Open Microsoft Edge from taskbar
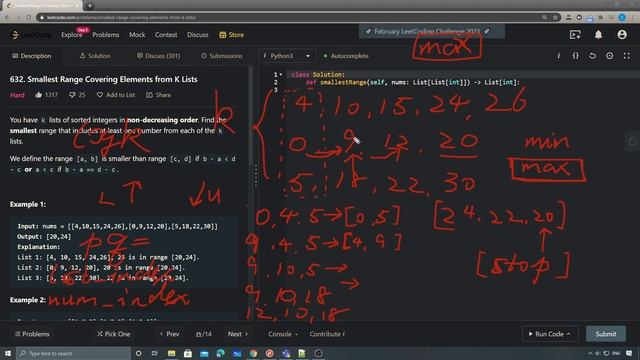The width and height of the screenshot is (640, 360). pos(220,353)
